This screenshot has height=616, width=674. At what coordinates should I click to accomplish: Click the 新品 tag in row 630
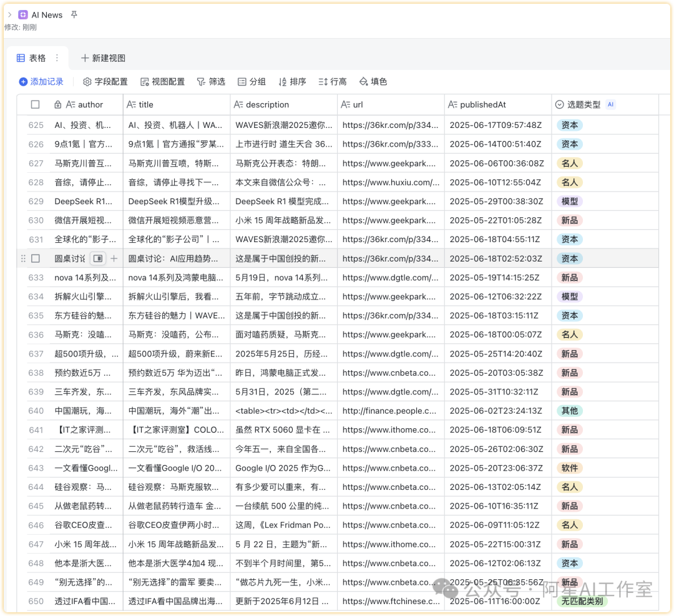tap(570, 220)
